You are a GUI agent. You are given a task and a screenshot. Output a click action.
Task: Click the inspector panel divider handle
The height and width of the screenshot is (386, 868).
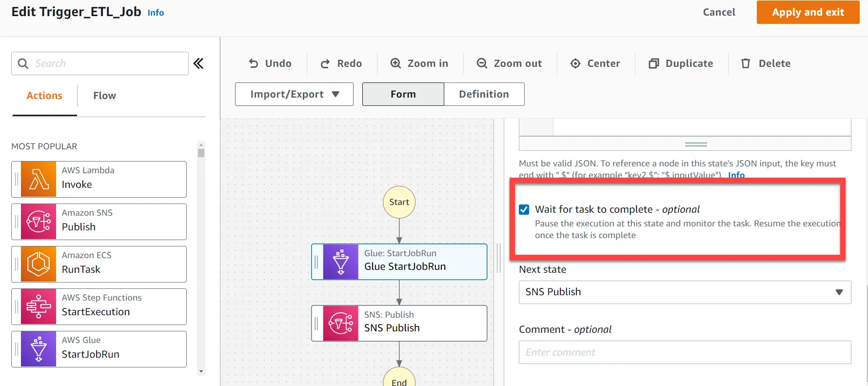tap(498, 258)
